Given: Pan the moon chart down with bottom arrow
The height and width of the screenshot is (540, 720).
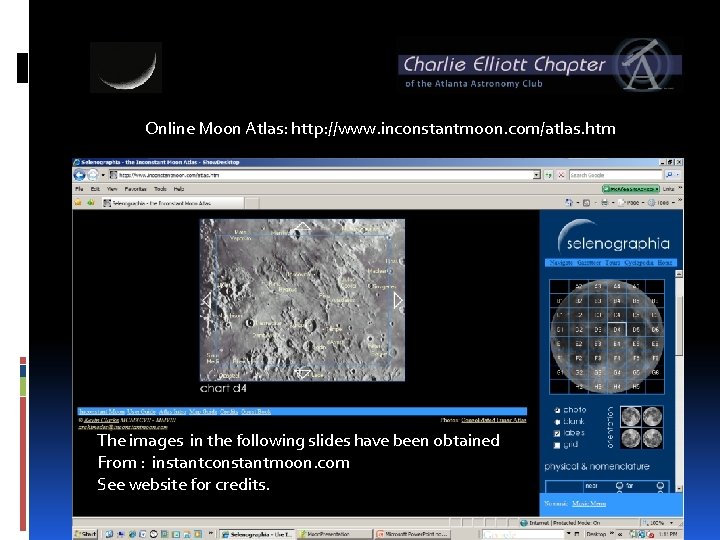Looking at the screenshot, I should [x=302, y=373].
